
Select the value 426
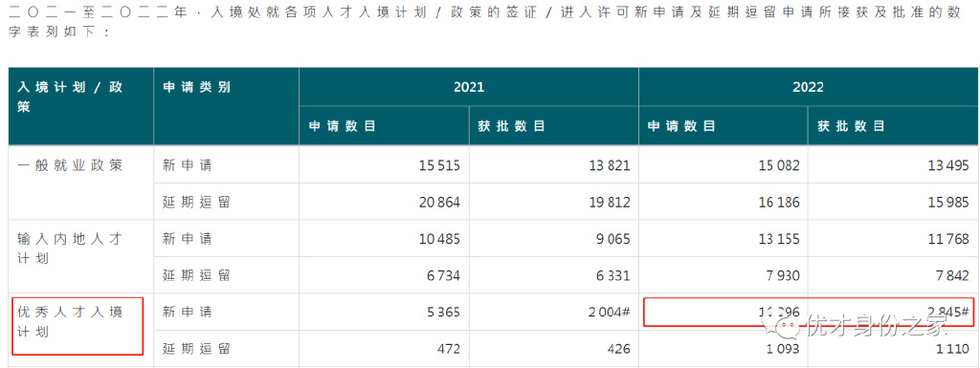tap(620, 348)
